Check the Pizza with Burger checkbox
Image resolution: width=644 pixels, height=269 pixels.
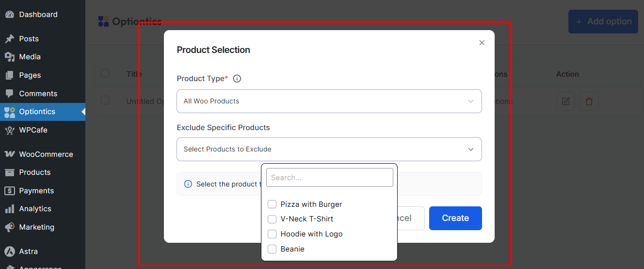tap(272, 204)
